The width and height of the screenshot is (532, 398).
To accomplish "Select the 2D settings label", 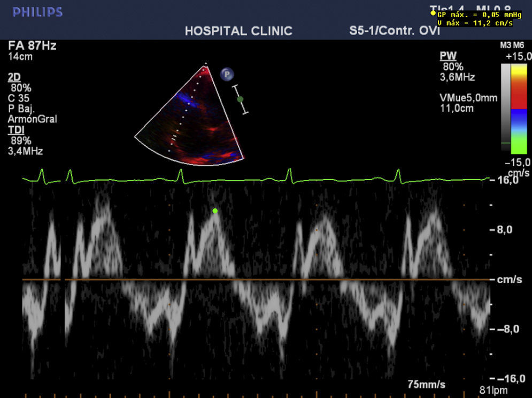I will pyautogui.click(x=14, y=77).
